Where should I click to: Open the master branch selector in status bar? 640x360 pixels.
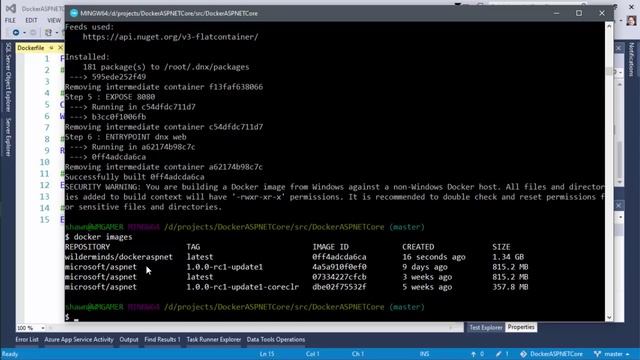pos(612,354)
